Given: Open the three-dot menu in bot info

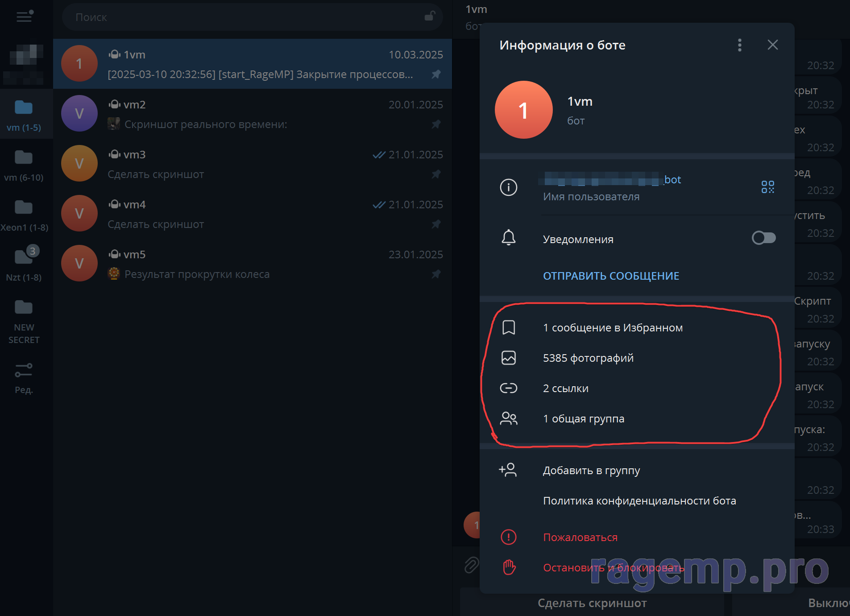Looking at the screenshot, I should 739,45.
